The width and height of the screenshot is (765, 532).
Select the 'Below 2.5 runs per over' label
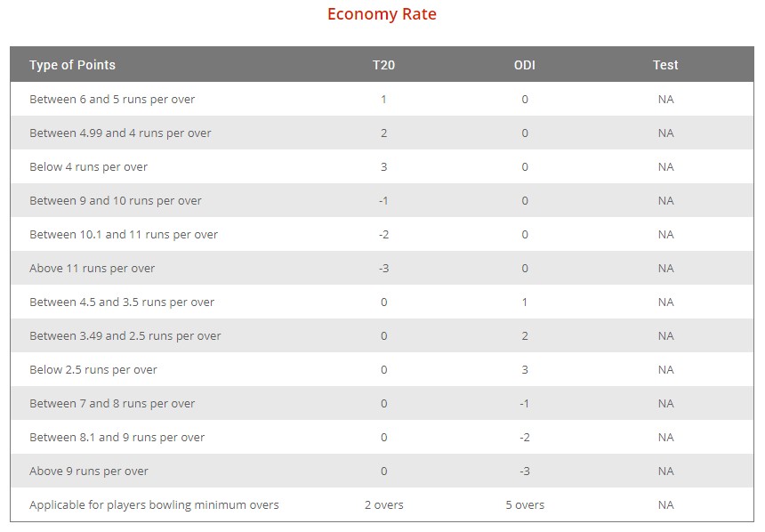[x=93, y=370]
